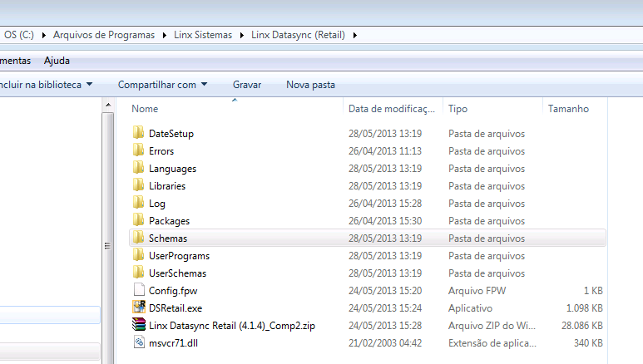Select Linx Datasync Retail (4.1.4)_Comp2.zip name

(x=232, y=326)
